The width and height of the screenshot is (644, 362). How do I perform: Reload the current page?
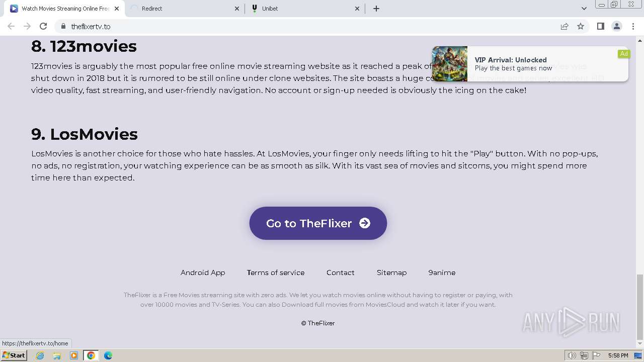43,26
